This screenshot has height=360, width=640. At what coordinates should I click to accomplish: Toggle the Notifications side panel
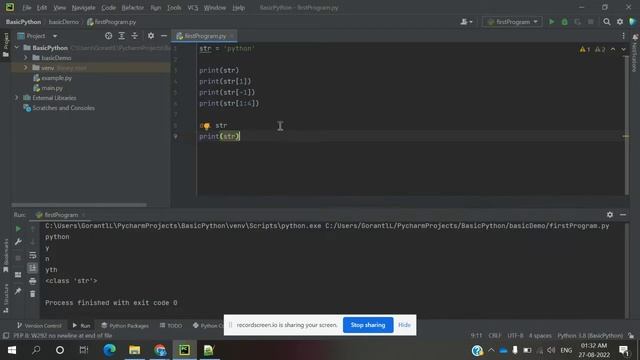coord(635,53)
